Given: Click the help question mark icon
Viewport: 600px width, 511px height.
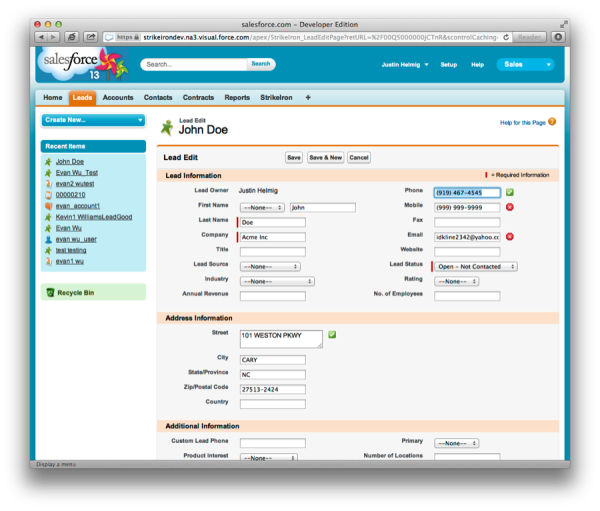Looking at the screenshot, I should [x=552, y=122].
